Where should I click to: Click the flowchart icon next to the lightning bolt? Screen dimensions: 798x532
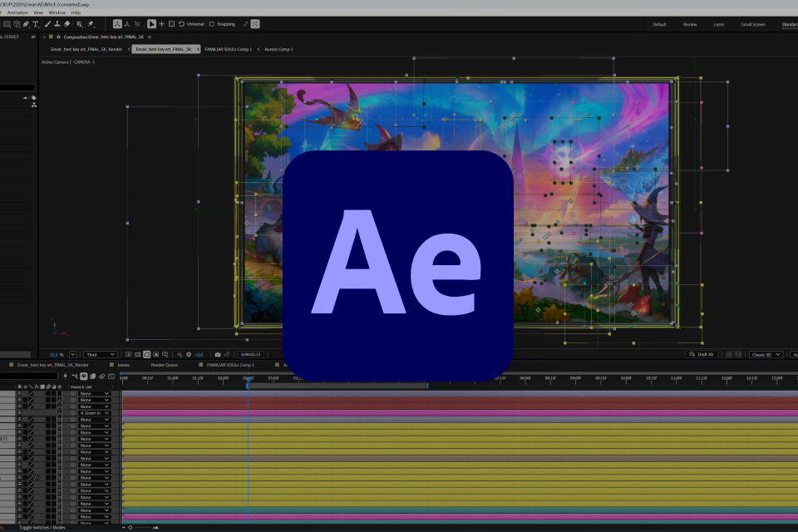pos(75,377)
